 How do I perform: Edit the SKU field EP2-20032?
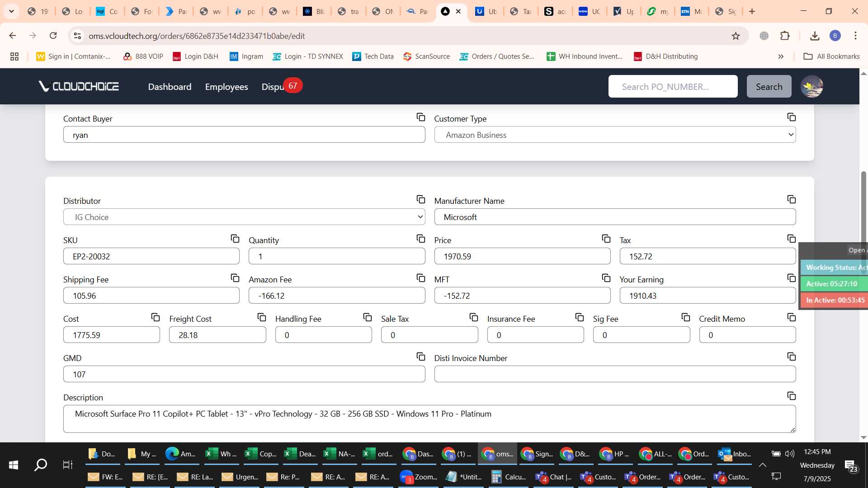(x=151, y=256)
